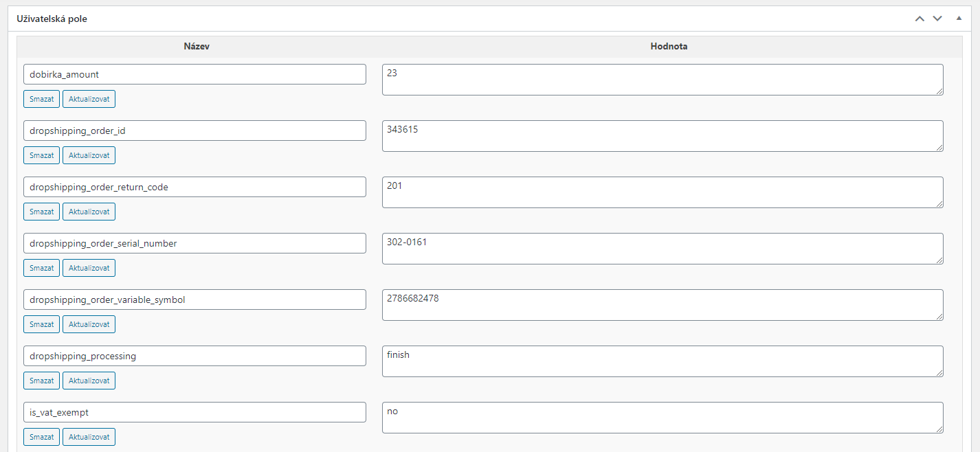
Task: Edit the value textarea containing 201
Action: pos(662,192)
